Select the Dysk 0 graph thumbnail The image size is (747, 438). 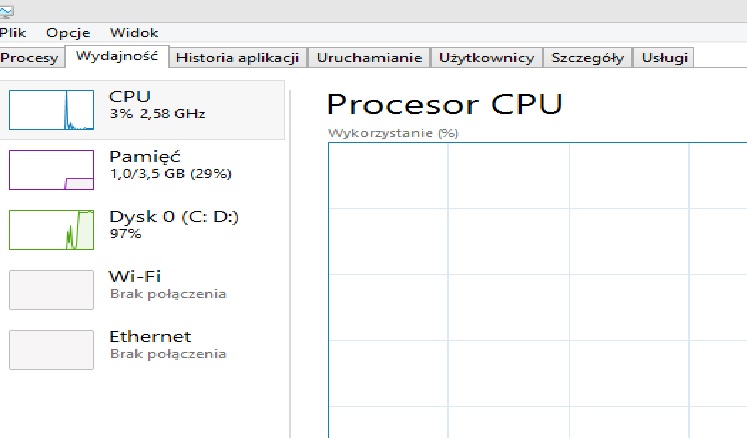pos(51,229)
